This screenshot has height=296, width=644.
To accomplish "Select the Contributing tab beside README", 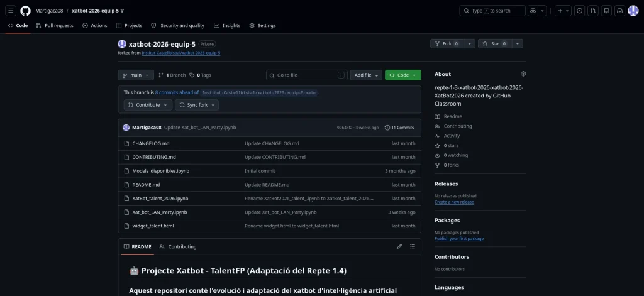I will (x=178, y=247).
